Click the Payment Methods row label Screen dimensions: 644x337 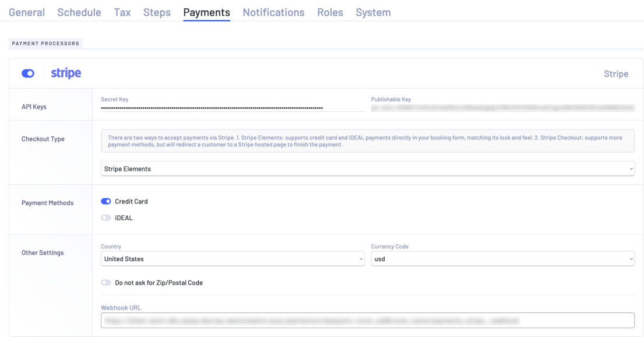click(48, 203)
